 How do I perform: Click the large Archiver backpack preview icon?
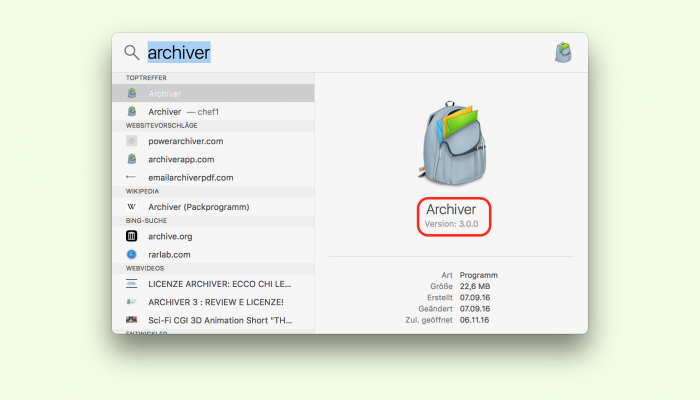click(x=452, y=143)
